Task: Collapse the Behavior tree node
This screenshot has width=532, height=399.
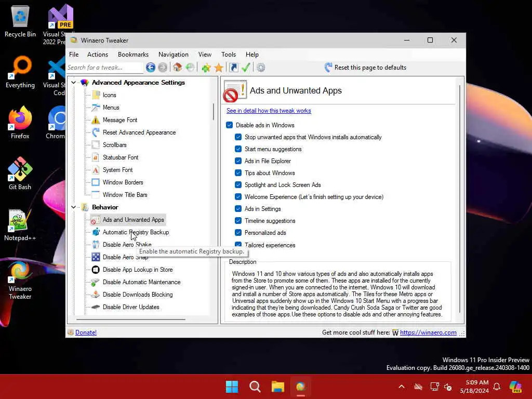Action: [73, 207]
